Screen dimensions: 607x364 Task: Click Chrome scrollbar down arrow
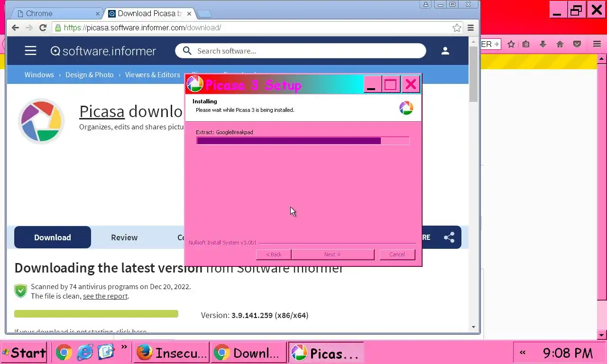tap(473, 327)
